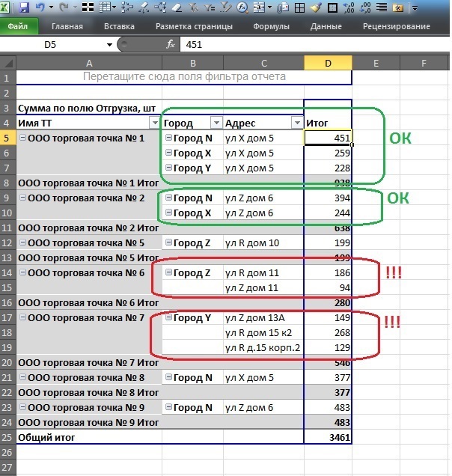The height and width of the screenshot is (476, 452).
Task: Click the outside border square icon
Action: [332, 7]
